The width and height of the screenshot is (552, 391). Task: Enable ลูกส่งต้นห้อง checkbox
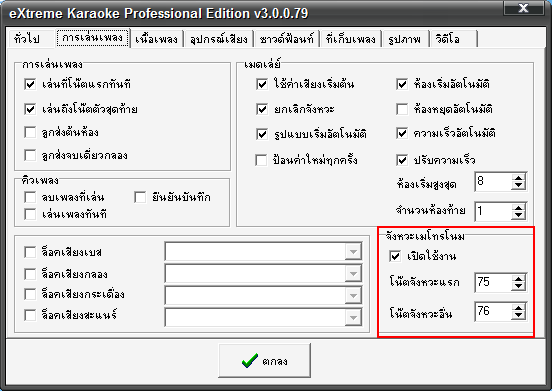(30, 132)
